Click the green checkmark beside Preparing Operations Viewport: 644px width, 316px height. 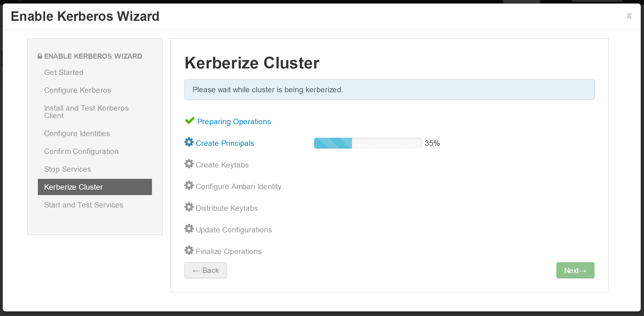[190, 121]
